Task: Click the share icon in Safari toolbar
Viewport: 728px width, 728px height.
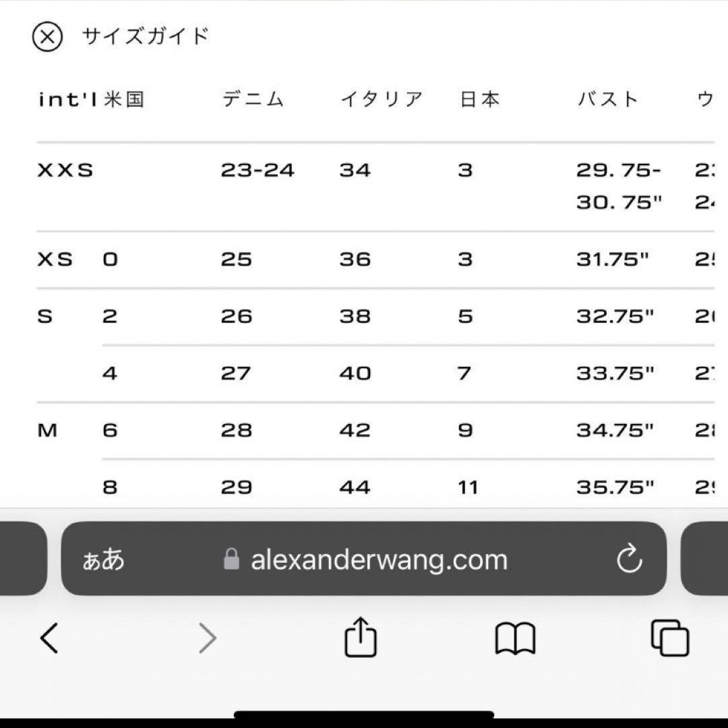Action: pyautogui.click(x=361, y=638)
